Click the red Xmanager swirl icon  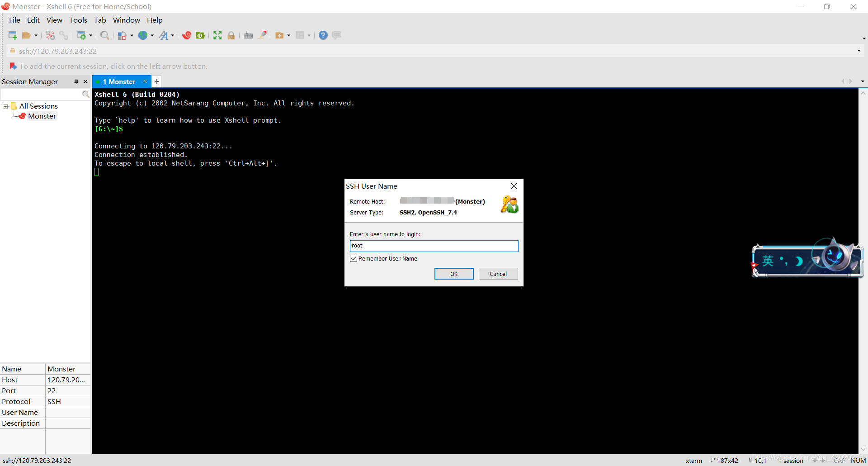click(x=187, y=35)
